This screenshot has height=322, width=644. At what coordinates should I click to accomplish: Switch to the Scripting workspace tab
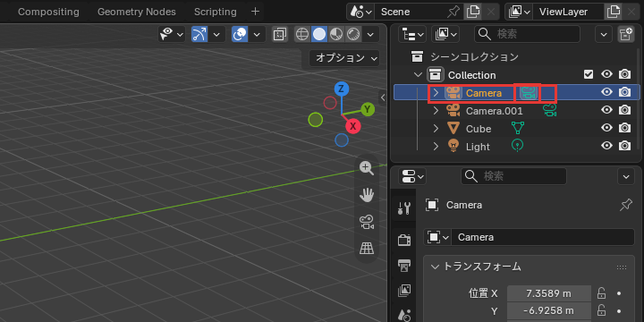tap(216, 12)
